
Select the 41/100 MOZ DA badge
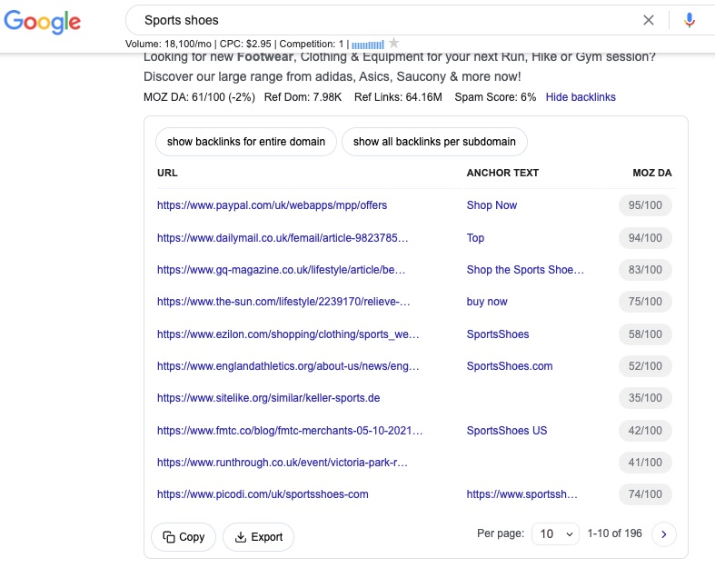pyautogui.click(x=645, y=463)
